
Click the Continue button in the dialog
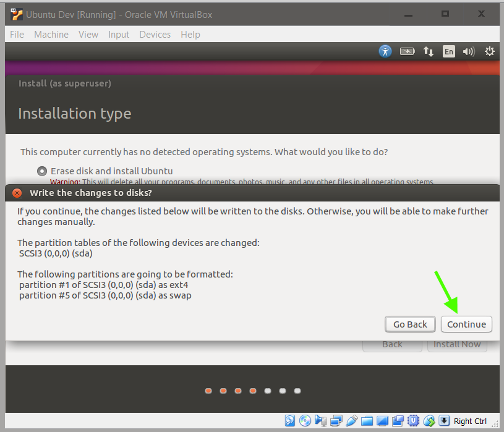click(x=466, y=324)
